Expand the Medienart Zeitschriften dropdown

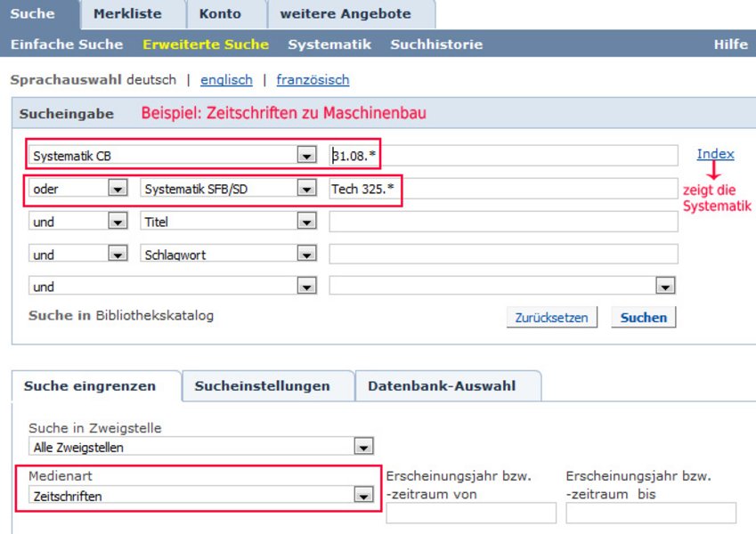[x=362, y=496]
